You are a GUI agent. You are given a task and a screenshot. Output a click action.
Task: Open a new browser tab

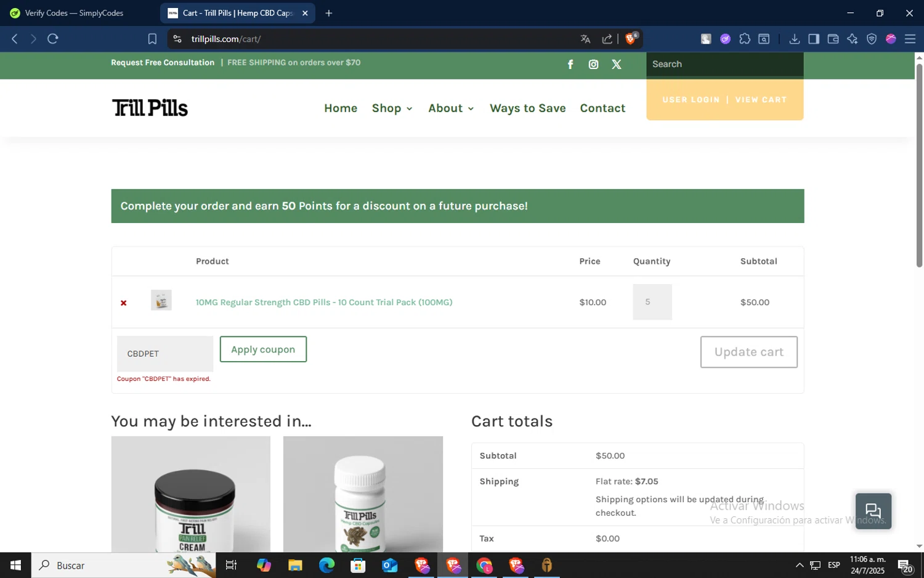click(x=329, y=13)
